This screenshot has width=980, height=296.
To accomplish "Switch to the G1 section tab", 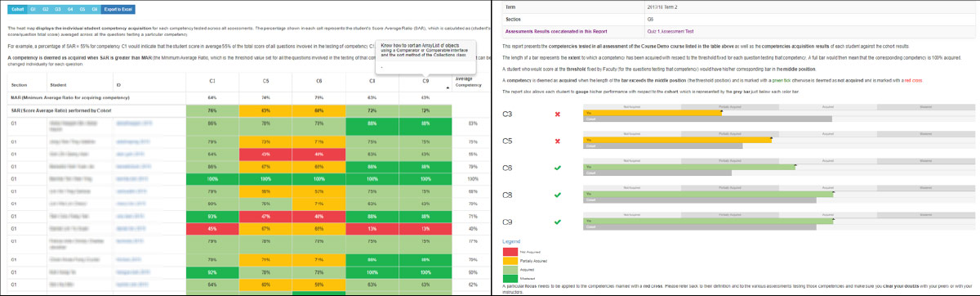I will (x=33, y=9).
